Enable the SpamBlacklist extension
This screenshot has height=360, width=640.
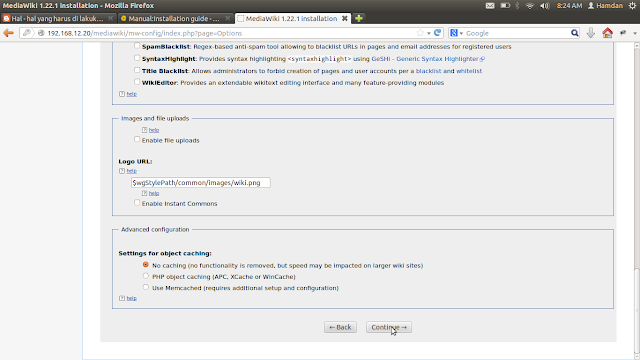[x=137, y=46]
